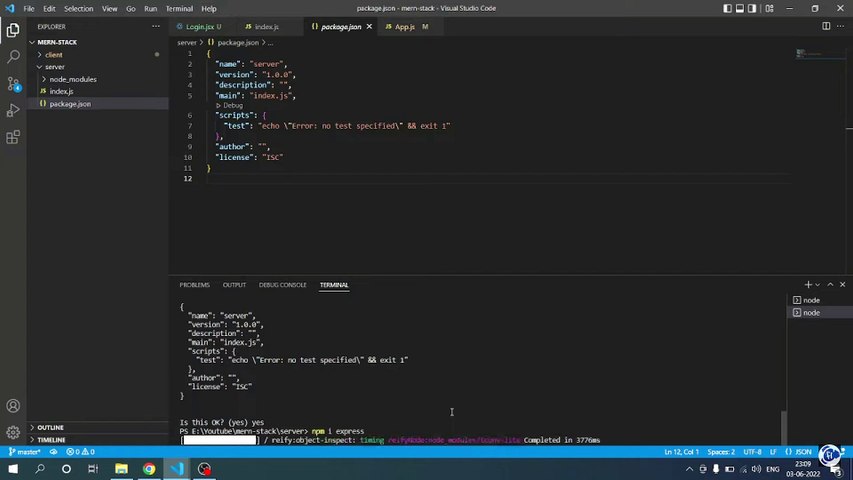Open the Run menu

[151, 9]
